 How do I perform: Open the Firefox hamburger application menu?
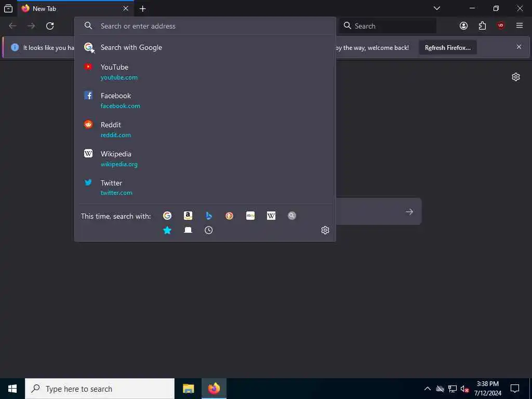point(520,26)
